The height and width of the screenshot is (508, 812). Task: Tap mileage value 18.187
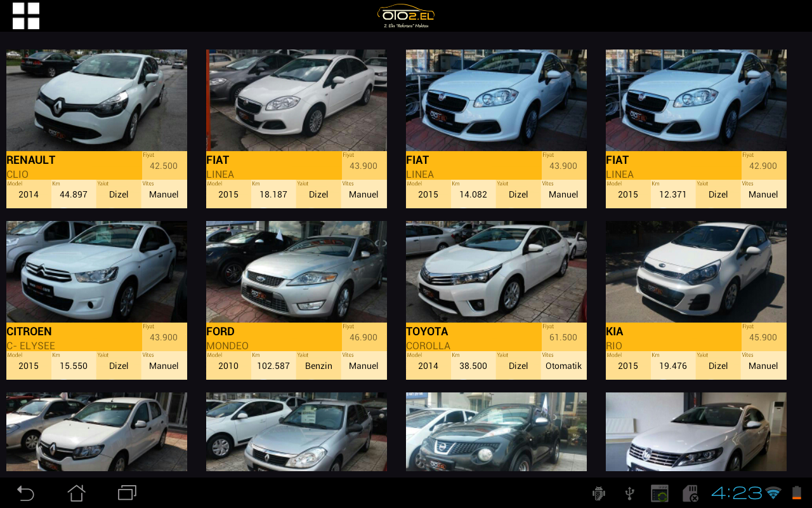[273, 194]
